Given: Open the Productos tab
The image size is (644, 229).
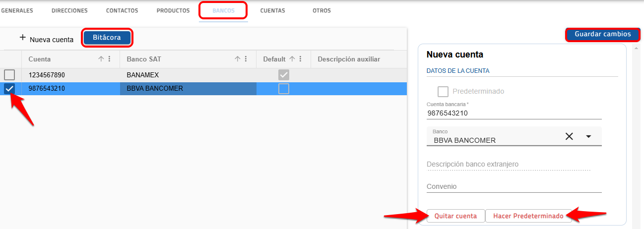Looking at the screenshot, I should [173, 10].
